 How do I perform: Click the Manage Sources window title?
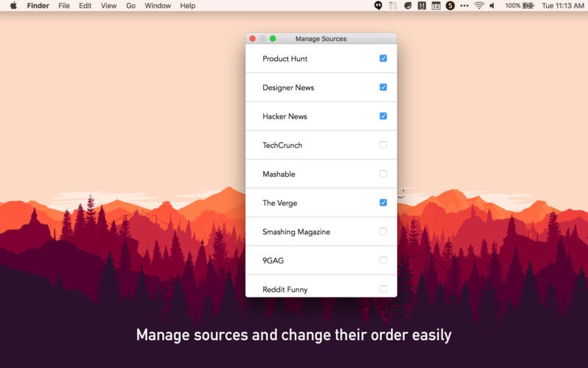click(x=320, y=39)
